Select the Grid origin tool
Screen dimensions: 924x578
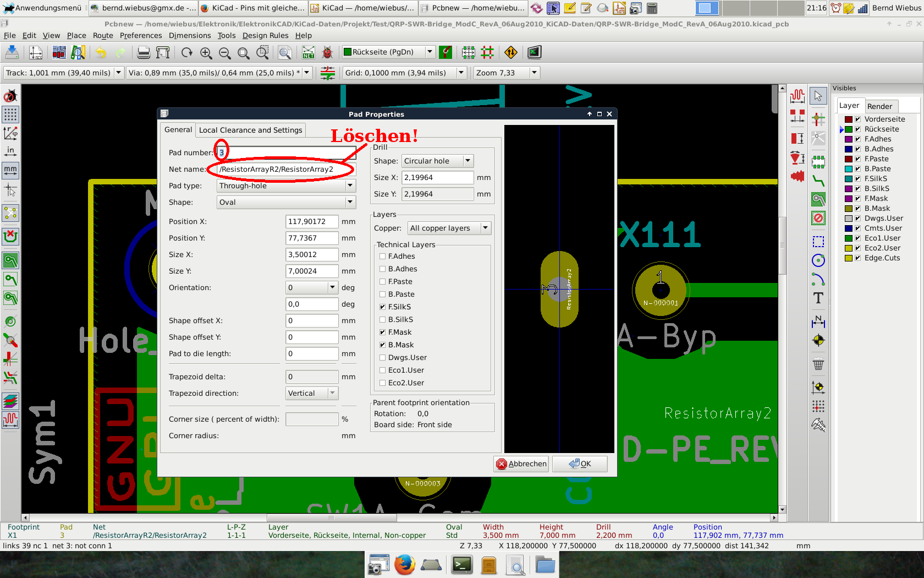coord(818,406)
